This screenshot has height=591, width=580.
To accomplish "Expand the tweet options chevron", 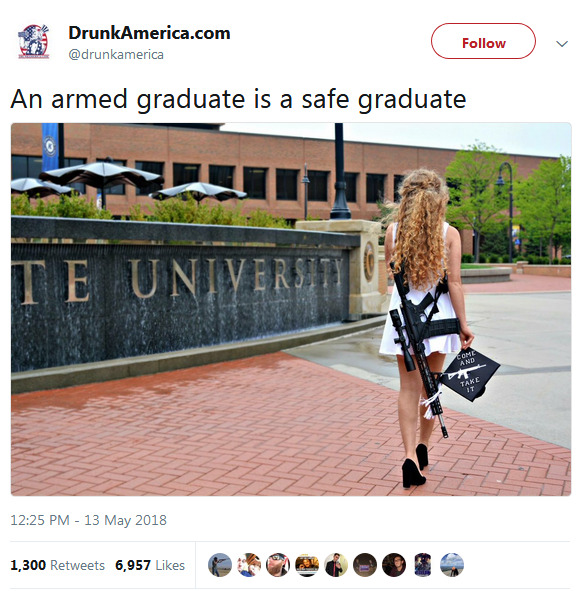I will coord(562,44).
